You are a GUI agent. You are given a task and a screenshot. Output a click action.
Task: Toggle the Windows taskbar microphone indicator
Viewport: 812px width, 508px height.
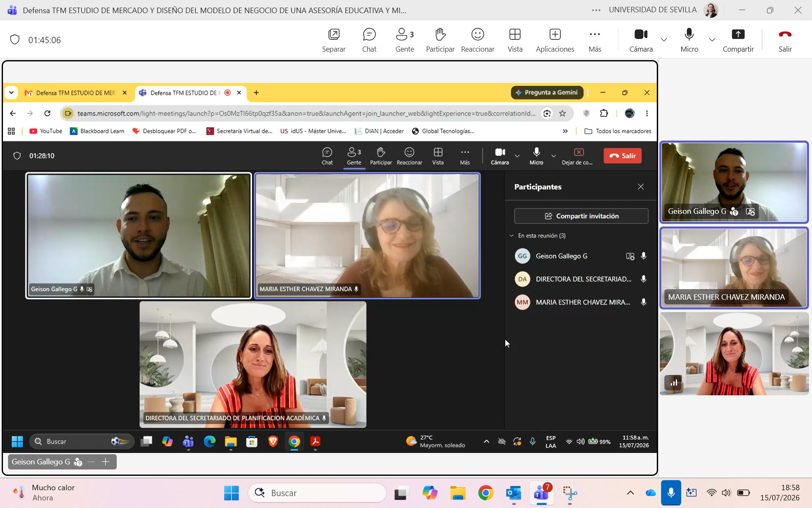pyautogui.click(x=671, y=493)
